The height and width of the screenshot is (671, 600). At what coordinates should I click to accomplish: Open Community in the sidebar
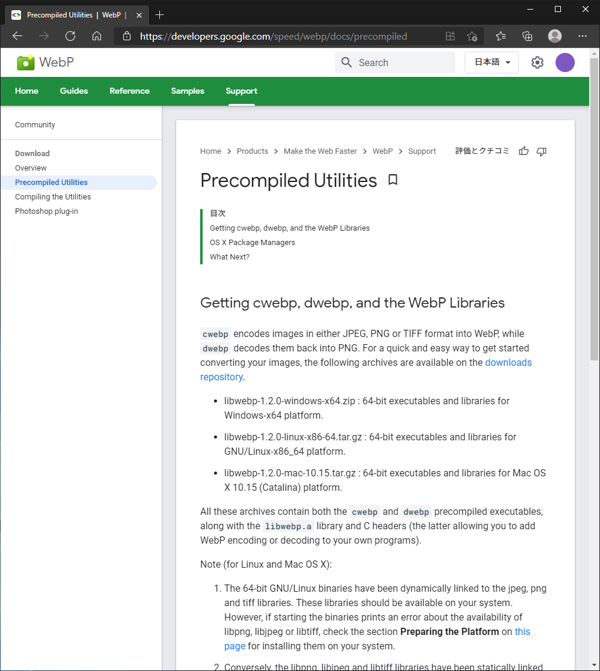click(35, 125)
